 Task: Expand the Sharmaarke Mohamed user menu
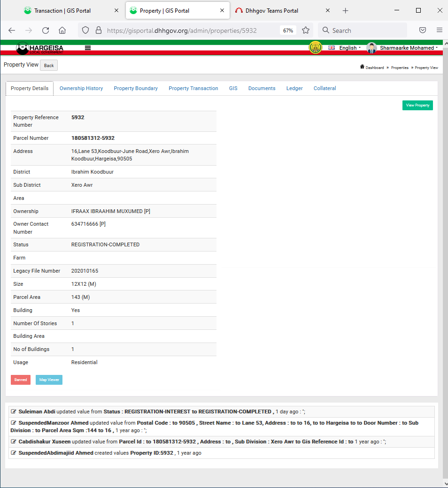click(x=409, y=48)
